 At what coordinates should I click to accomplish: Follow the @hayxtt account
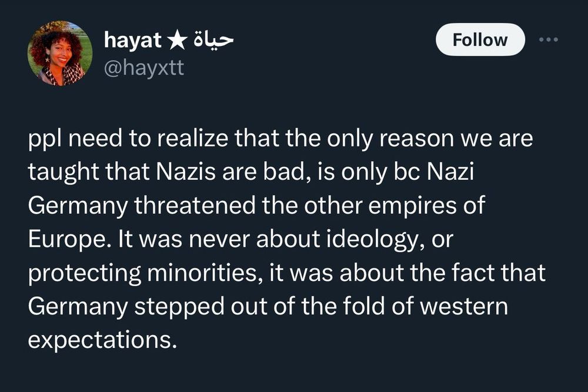click(480, 39)
